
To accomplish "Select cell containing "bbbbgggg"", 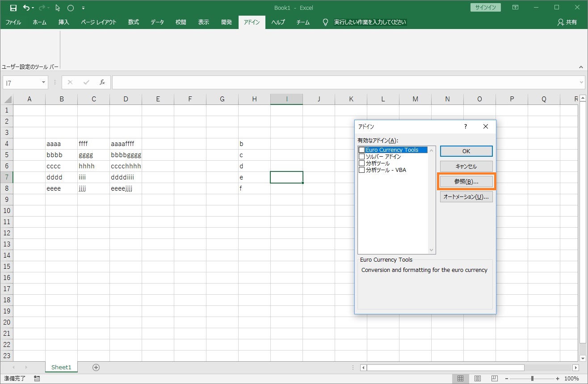I will pos(126,155).
